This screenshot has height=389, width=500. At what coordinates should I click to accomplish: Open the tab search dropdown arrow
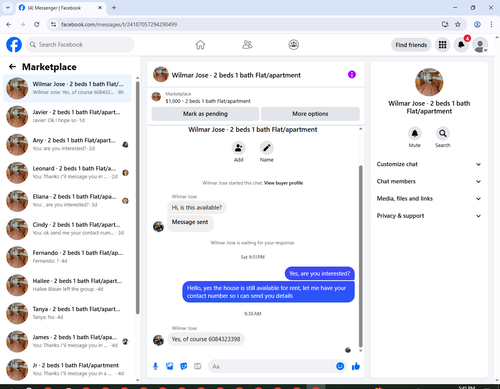tap(8, 7)
